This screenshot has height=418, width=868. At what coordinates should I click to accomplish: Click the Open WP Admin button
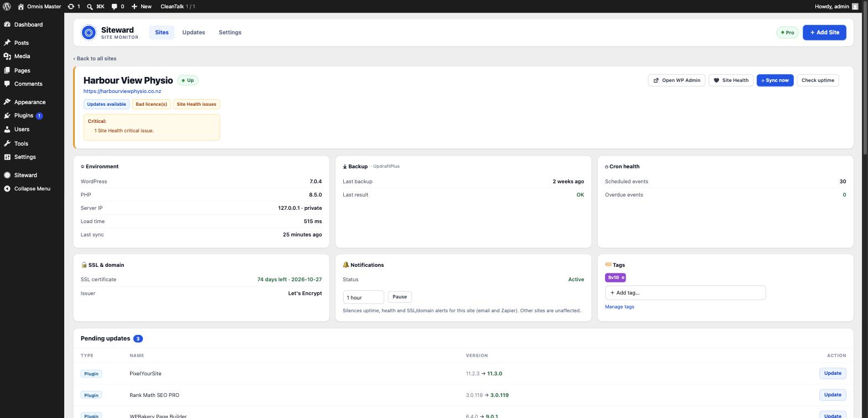coord(676,80)
